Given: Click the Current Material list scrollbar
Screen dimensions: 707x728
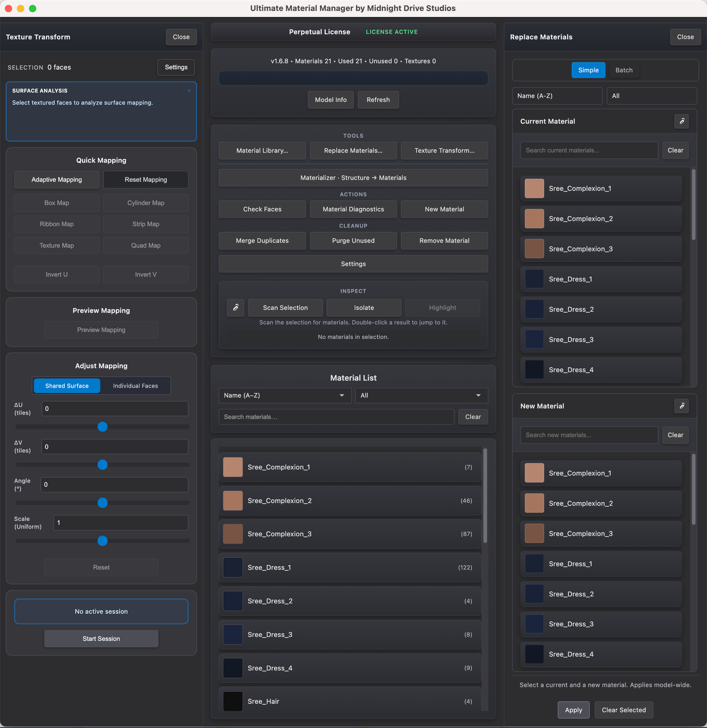Looking at the screenshot, I should coord(693,205).
